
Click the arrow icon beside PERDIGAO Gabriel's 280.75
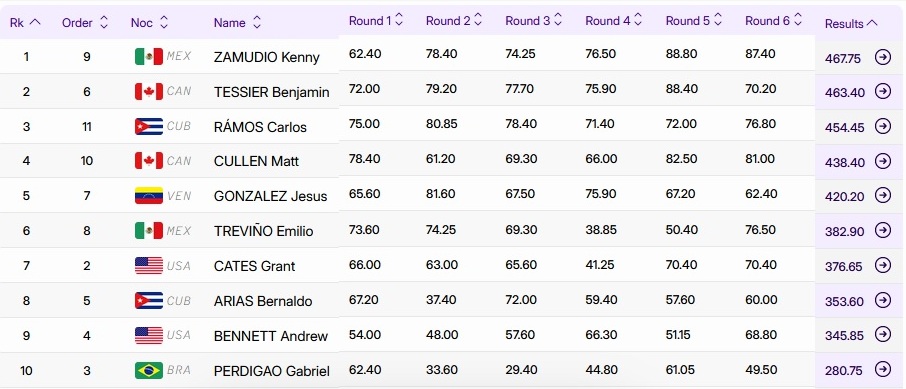(x=882, y=369)
